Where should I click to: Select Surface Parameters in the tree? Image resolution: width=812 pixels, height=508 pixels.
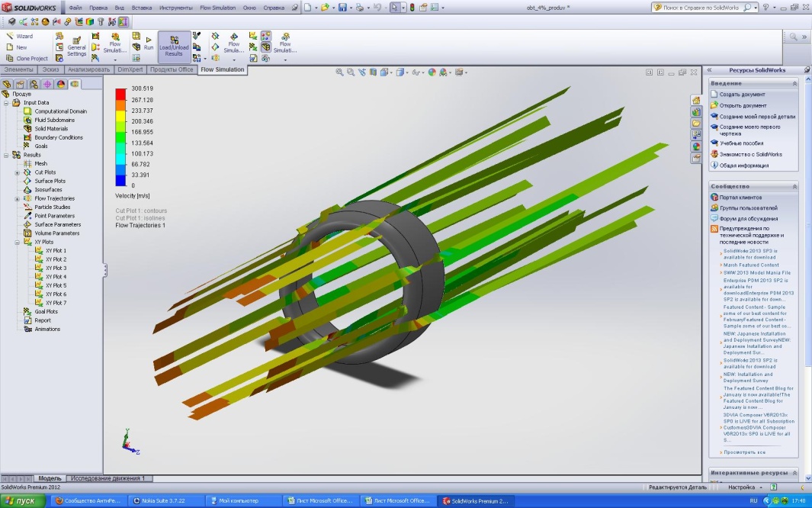pyautogui.click(x=57, y=225)
